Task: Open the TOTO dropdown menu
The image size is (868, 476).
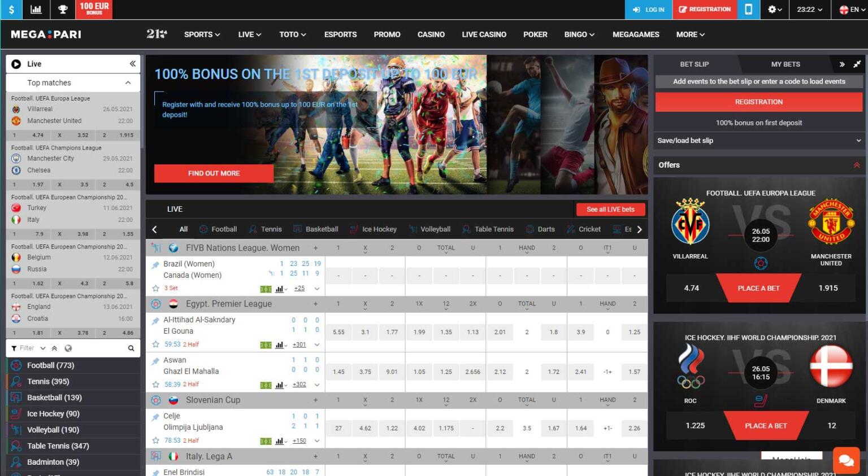Action: (x=292, y=34)
